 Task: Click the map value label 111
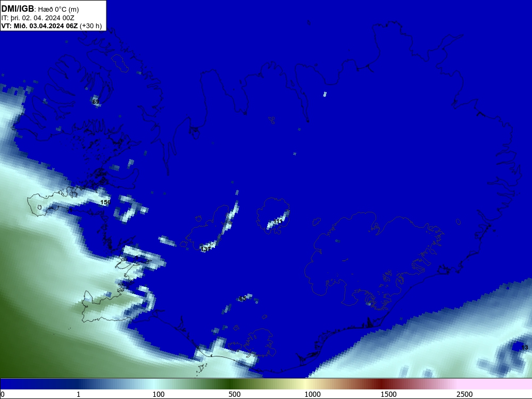(x=278, y=221)
